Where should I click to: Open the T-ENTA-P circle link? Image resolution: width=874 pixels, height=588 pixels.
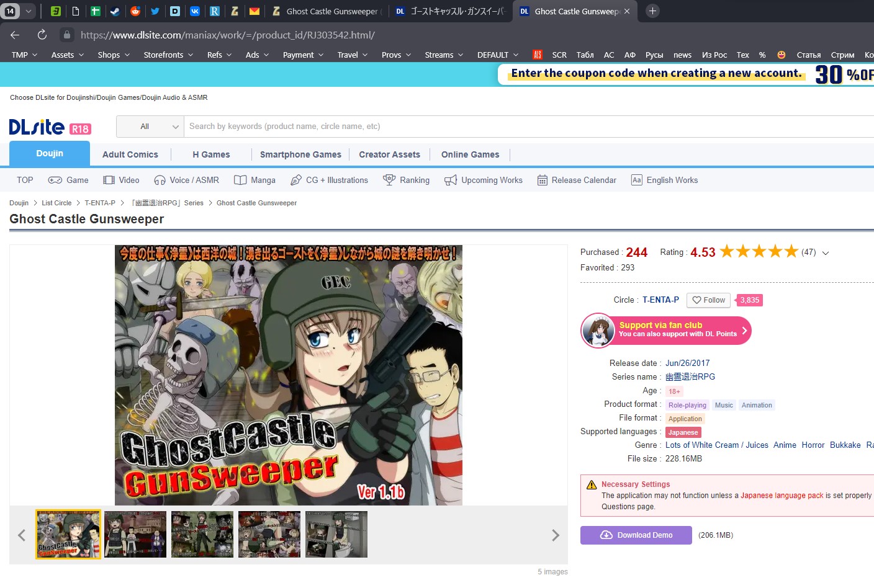click(660, 300)
